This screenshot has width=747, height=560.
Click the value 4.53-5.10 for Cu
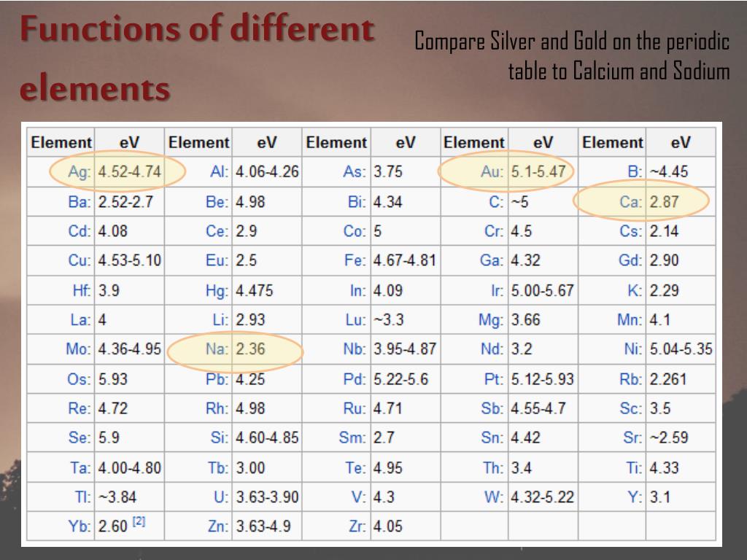pos(130,260)
